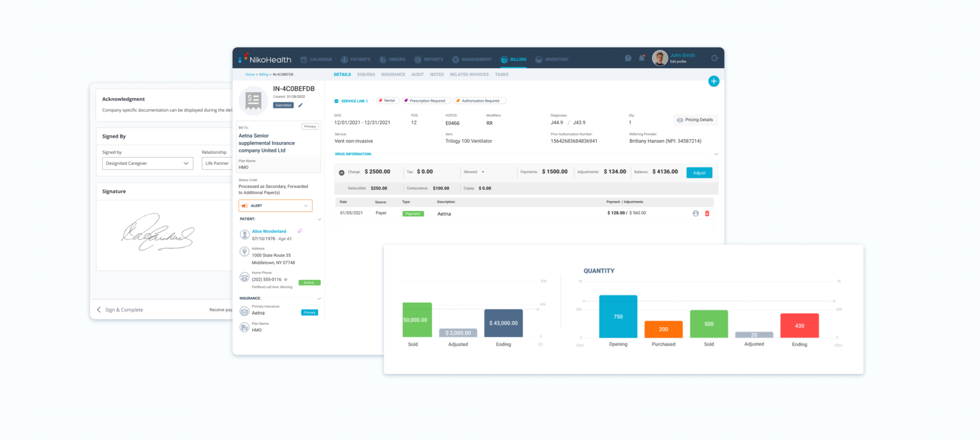
Task: Click the pencil edit icon beside Submitted
Action: pos(300,105)
